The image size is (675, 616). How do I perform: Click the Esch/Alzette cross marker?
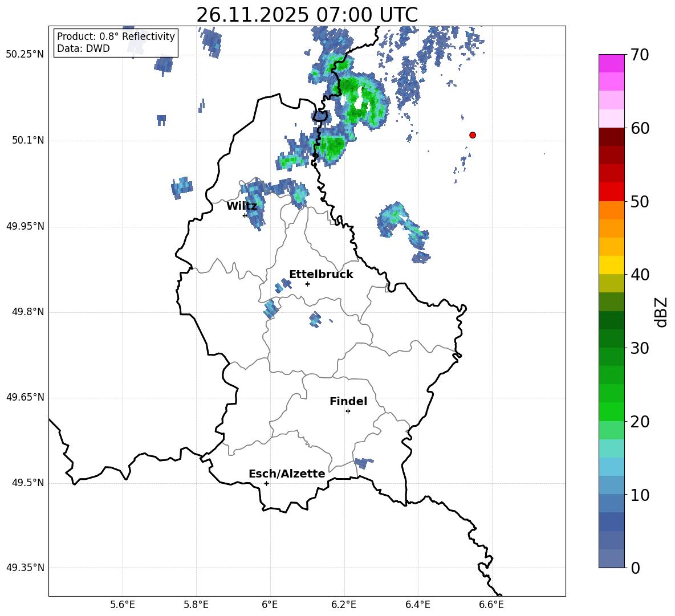(x=266, y=483)
